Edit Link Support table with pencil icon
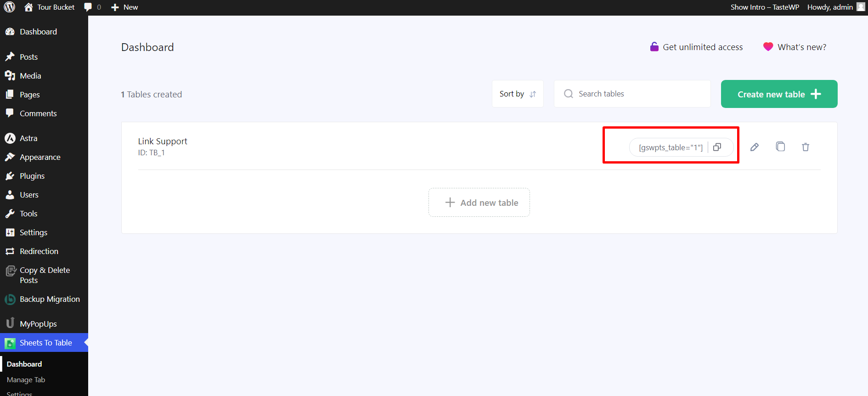This screenshot has height=396, width=868. point(754,147)
